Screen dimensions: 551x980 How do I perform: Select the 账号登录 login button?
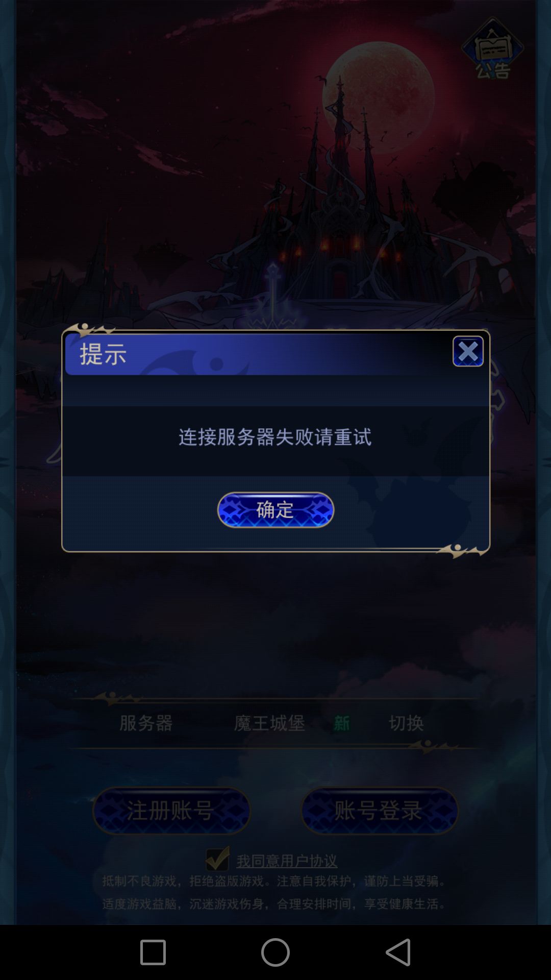point(380,811)
